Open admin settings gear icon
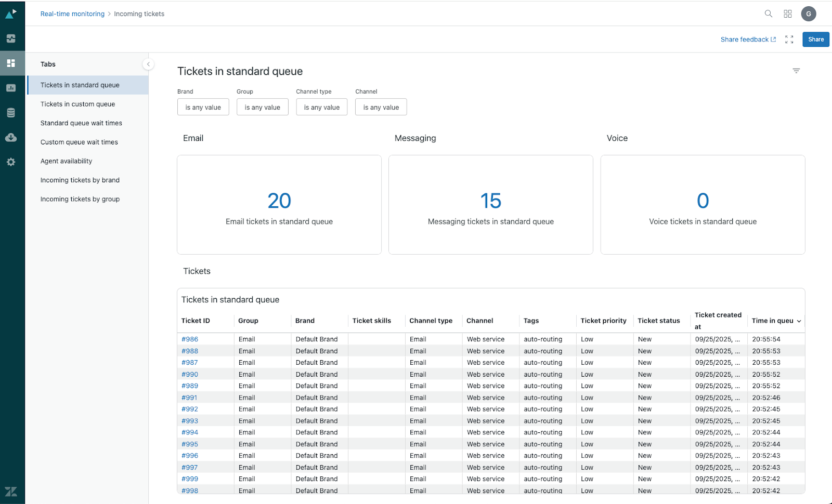832x504 pixels. pos(11,162)
